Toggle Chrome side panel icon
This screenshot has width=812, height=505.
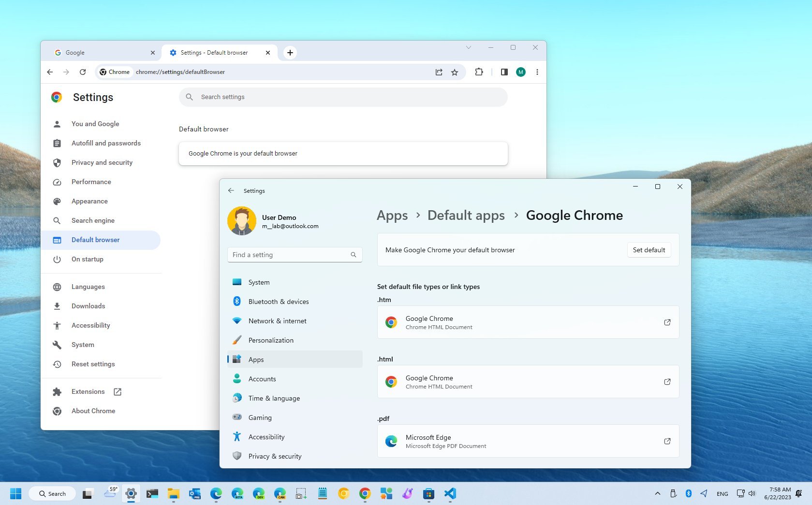pos(504,72)
